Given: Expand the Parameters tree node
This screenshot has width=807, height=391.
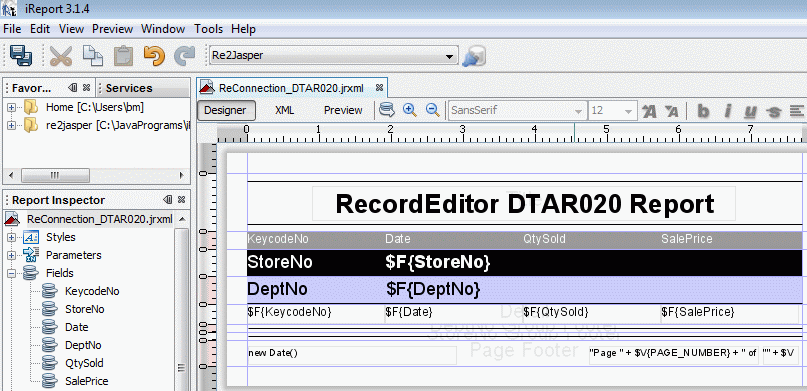Looking at the screenshot, I should [11, 255].
